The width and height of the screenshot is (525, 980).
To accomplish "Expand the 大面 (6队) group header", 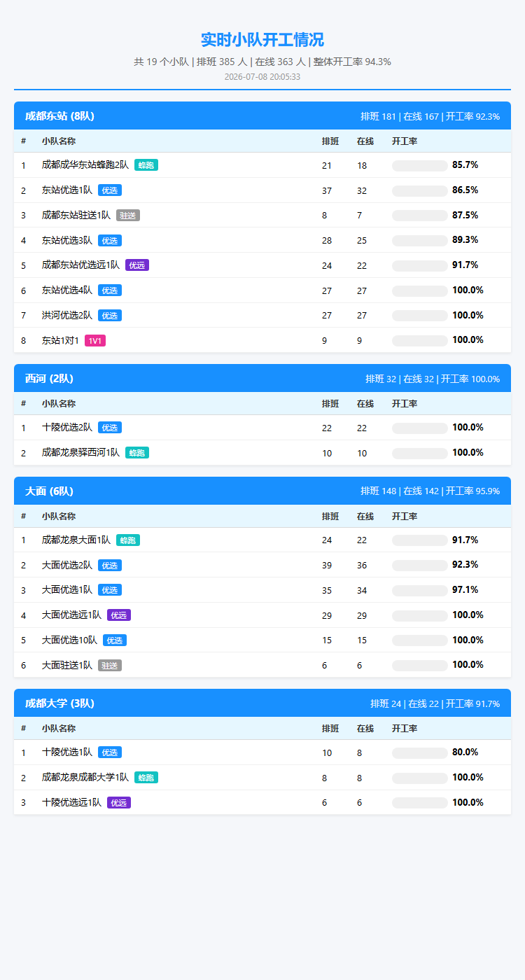I will coord(262,491).
